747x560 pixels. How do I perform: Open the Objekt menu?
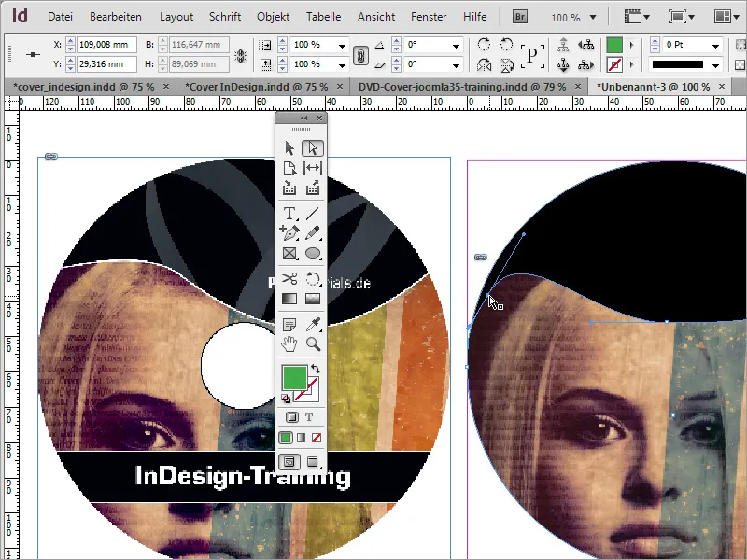(x=273, y=17)
